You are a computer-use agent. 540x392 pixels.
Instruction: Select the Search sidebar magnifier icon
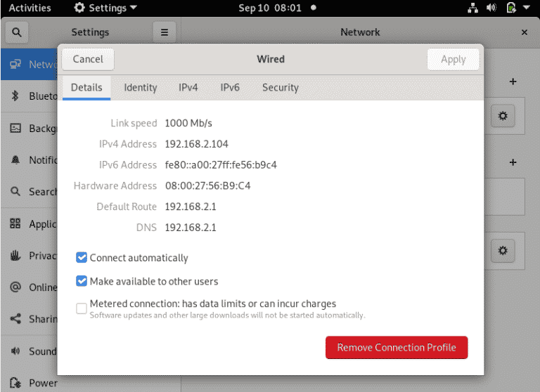click(x=15, y=191)
